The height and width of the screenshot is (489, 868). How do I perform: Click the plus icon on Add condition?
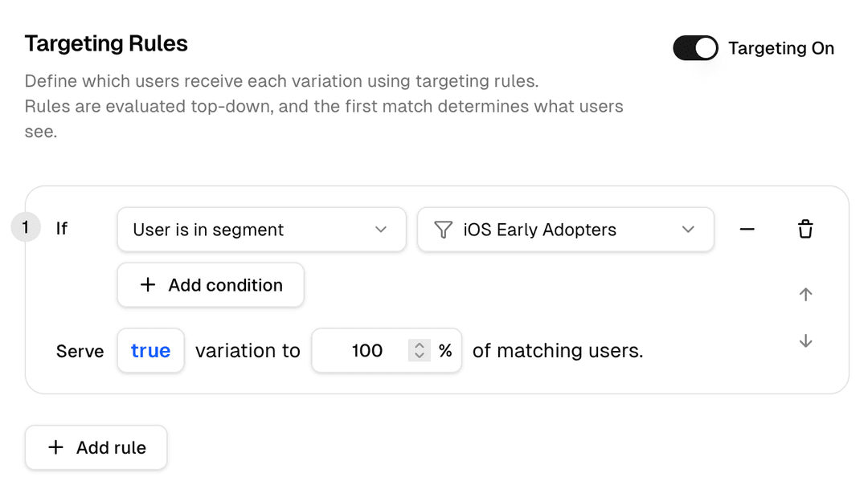pyautogui.click(x=148, y=285)
